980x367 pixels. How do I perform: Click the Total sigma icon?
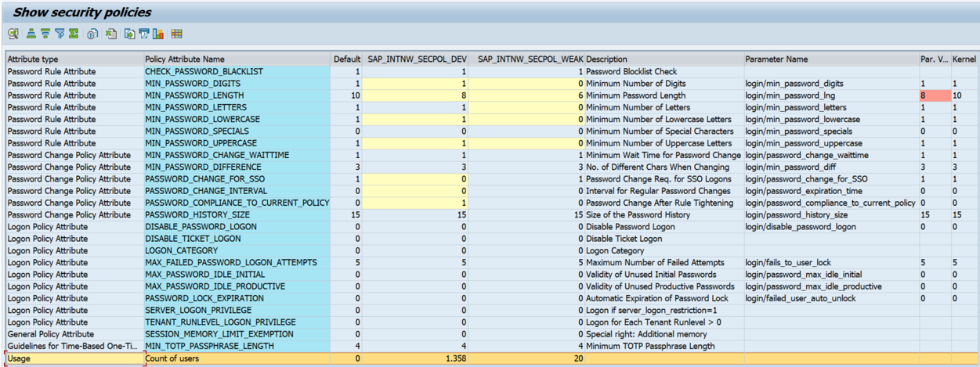[x=74, y=34]
